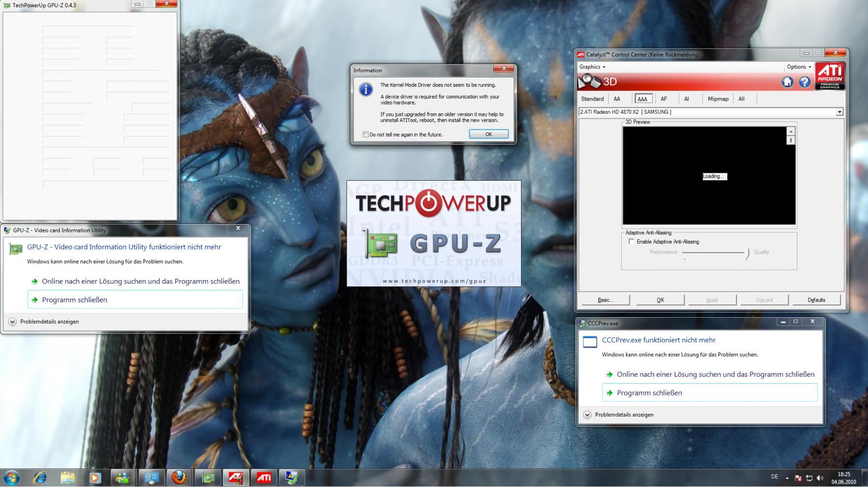Close the GPU-Z crash dialog

coord(238,228)
